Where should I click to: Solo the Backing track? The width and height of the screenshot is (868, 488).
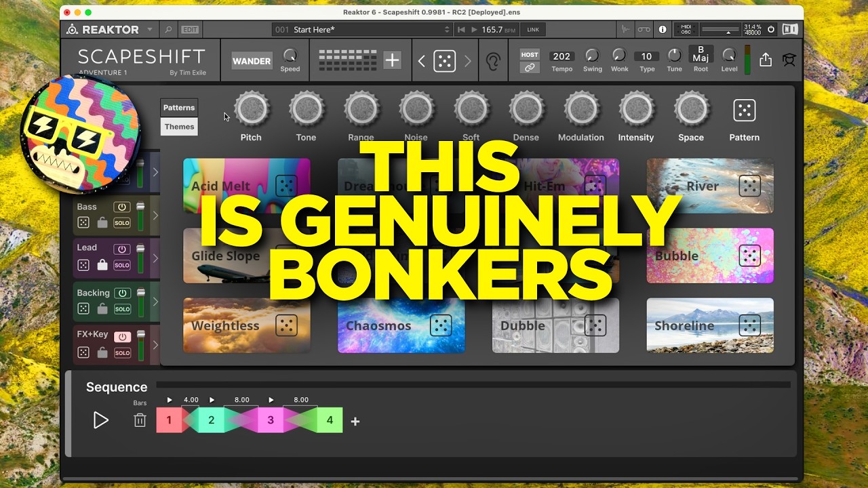tap(122, 308)
